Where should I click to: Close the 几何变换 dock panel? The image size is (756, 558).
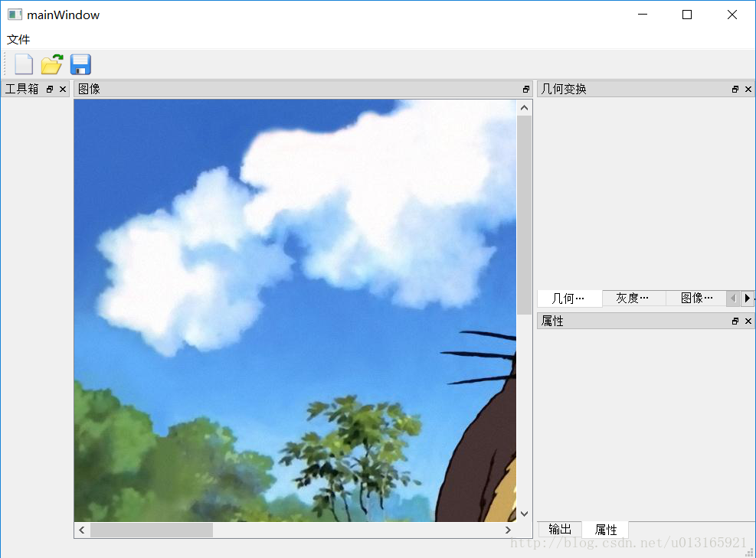click(748, 89)
